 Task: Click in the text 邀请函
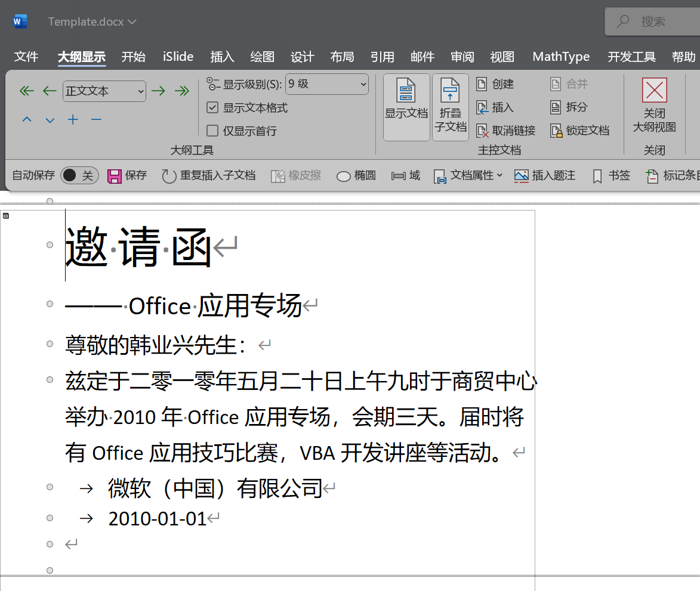[138, 247]
